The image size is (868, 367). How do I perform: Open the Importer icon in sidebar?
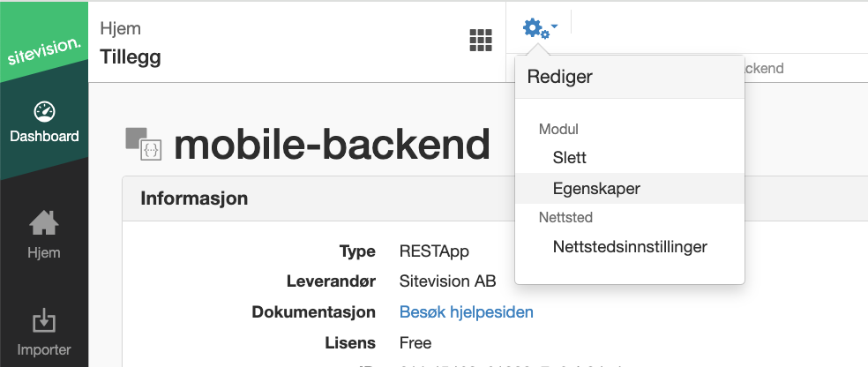(44, 320)
